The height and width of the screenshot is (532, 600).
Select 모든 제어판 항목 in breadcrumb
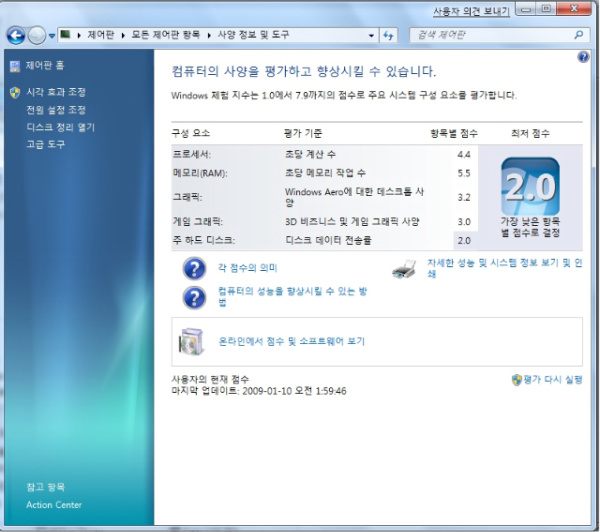pos(166,35)
